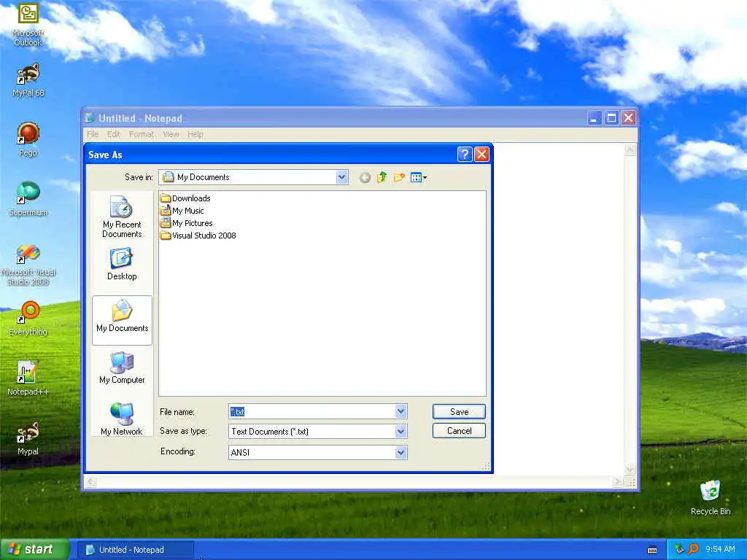747x560 pixels.
Task: Go to My Computer in places bar
Action: click(122, 367)
